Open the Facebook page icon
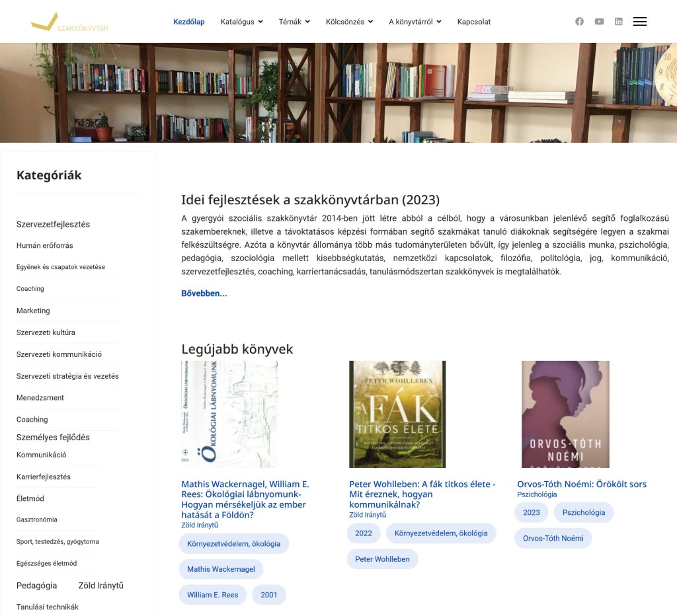 tap(579, 22)
